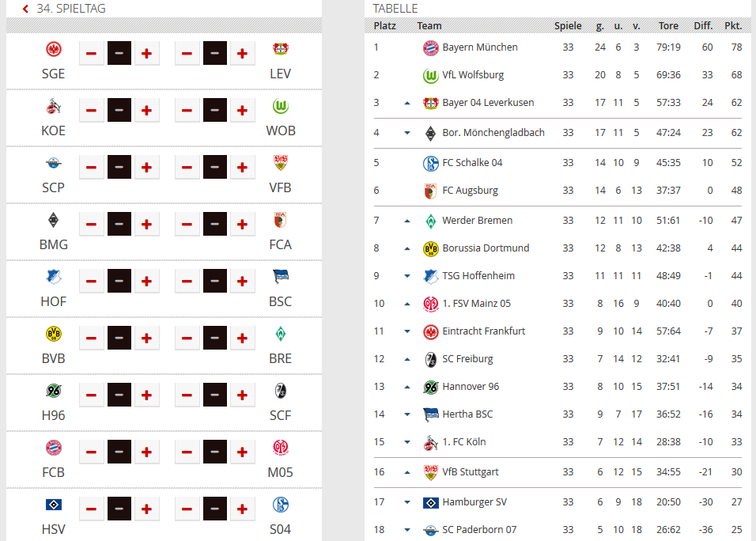Open the Bor. Mönchengladbach team link
Image resolution: width=756 pixels, height=541 pixels.
point(493,133)
